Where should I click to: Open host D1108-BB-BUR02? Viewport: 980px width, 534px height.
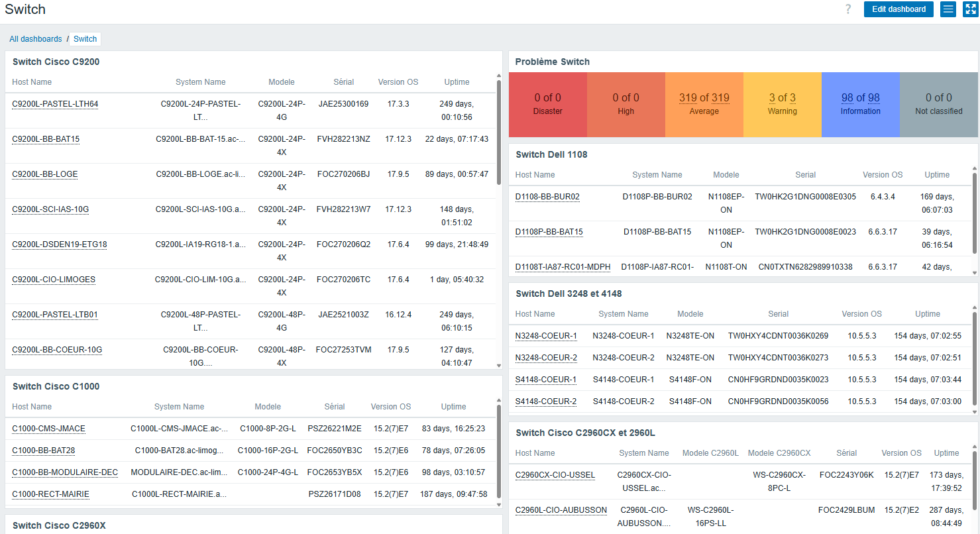click(547, 197)
